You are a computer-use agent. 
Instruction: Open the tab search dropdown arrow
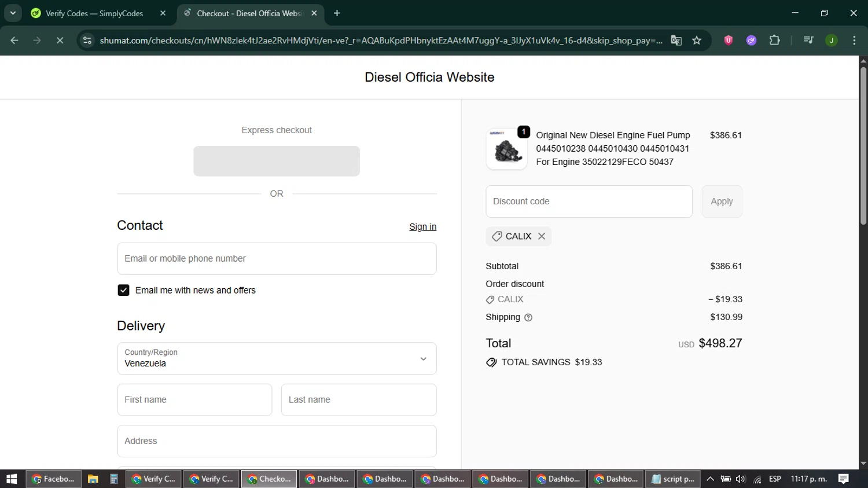[x=13, y=13]
